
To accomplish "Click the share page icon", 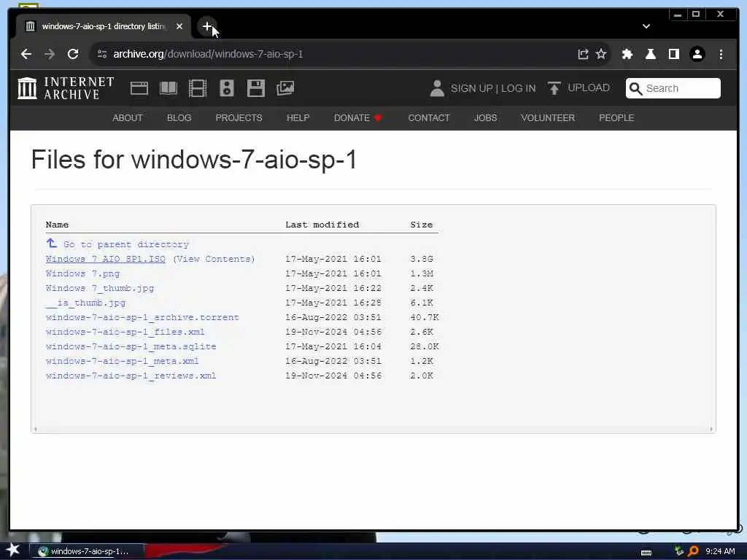I will point(583,54).
